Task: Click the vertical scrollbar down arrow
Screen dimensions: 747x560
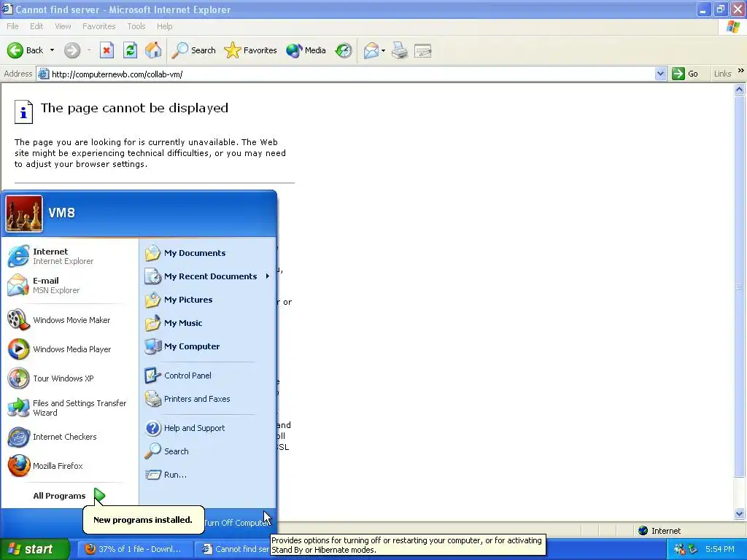Action: point(740,513)
